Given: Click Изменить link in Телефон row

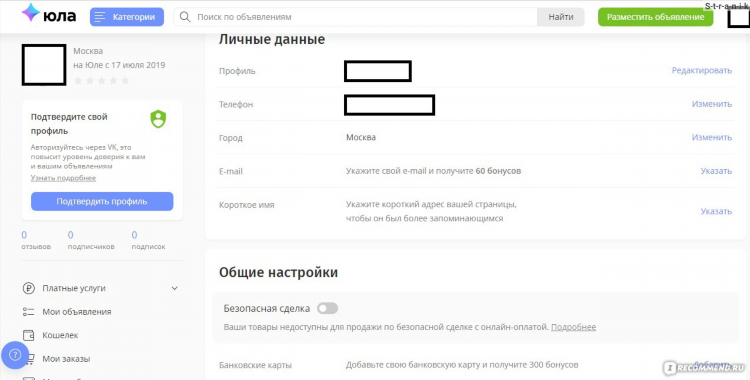Looking at the screenshot, I should click(x=712, y=104).
